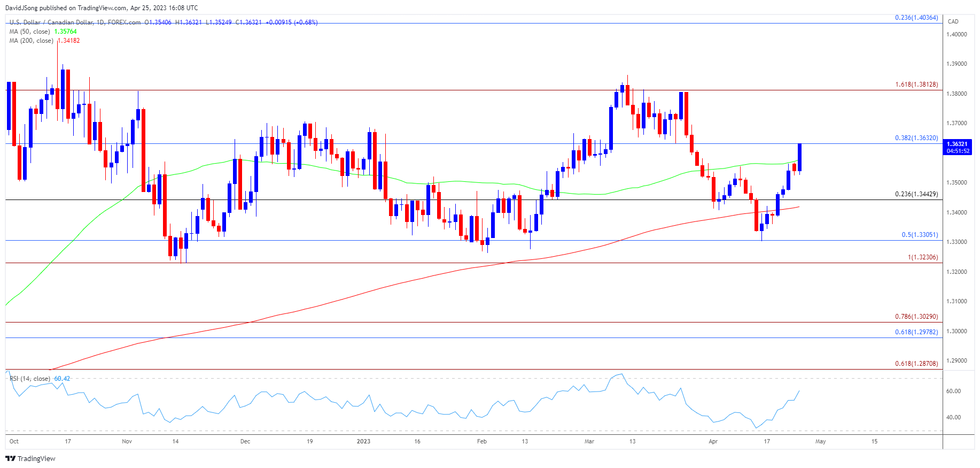Click the Oct date axis label

[14, 441]
